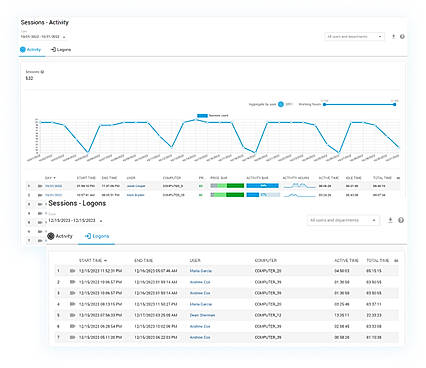The height and width of the screenshot is (368, 426).
Task: Toggle the chart legend series marker
Action: (202, 116)
